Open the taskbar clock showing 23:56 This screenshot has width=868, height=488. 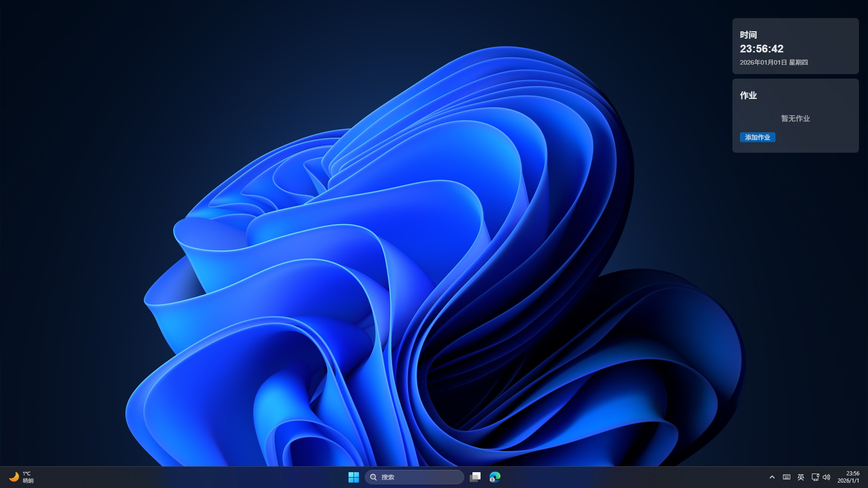[848, 477]
